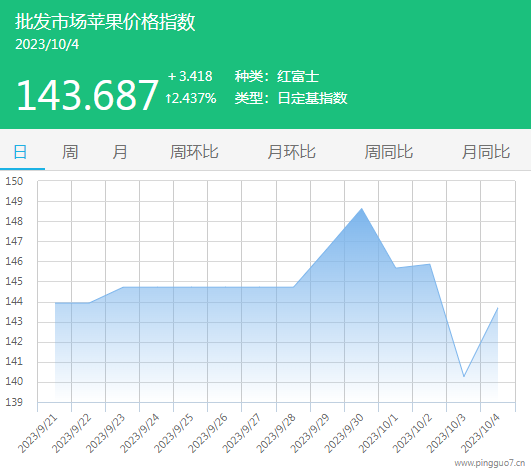The height and width of the screenshot is (473, 531).
Task: Click the 类型：日定基指数 type label
Action: click(291, 98)
